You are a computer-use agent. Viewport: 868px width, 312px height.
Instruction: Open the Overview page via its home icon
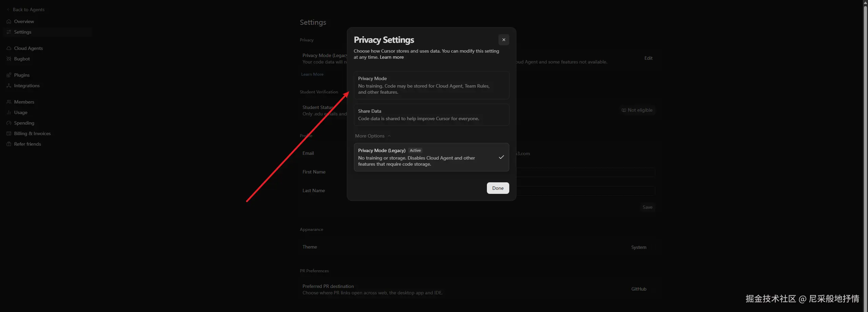pyautogui.click(x=9, y=21)
